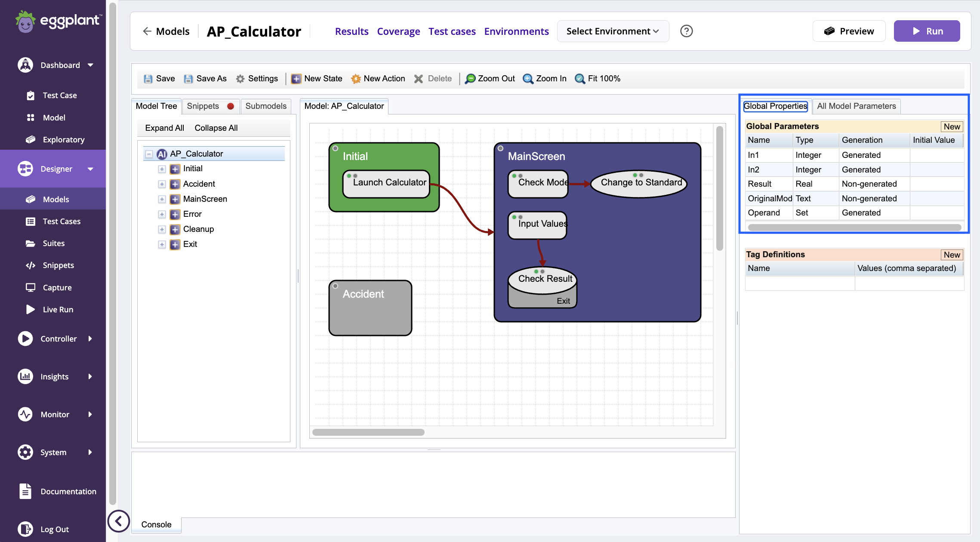Select the Accident state on the canvas
This screenshot has height=542, width=980.
click(x=370, y=308)
